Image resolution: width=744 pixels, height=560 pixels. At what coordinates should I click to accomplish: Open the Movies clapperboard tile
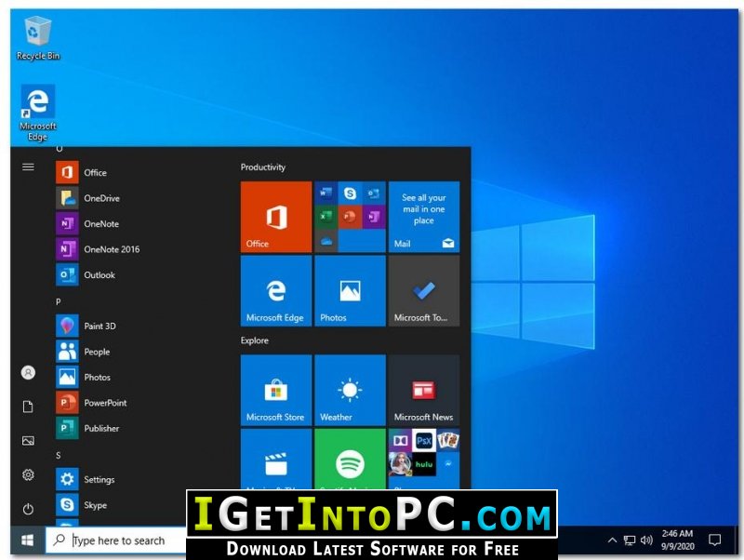(x=276, y=459)
